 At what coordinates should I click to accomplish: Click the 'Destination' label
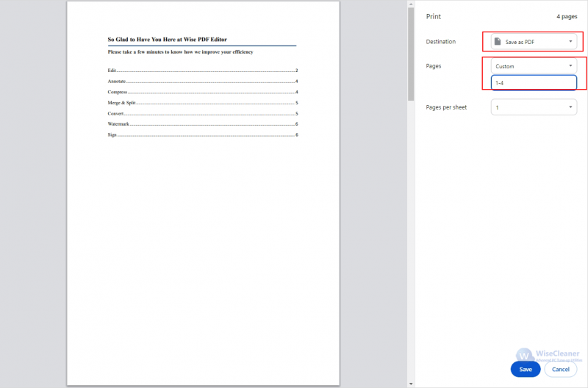tap(440, 42)
